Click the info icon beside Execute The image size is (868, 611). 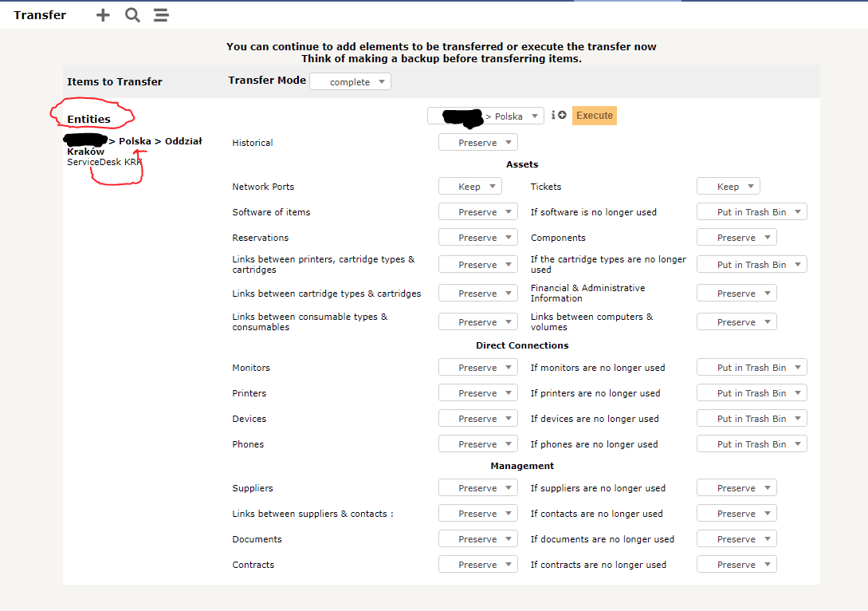(554, 115)
